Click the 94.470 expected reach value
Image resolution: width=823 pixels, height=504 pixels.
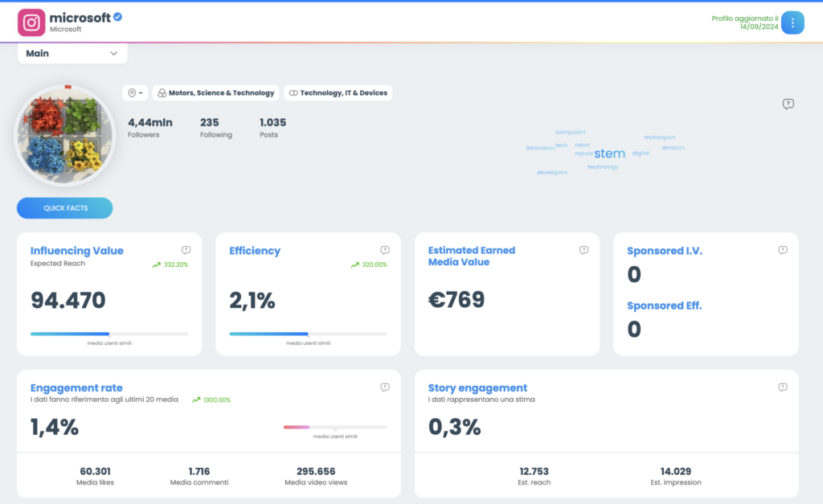pos(68,301)
